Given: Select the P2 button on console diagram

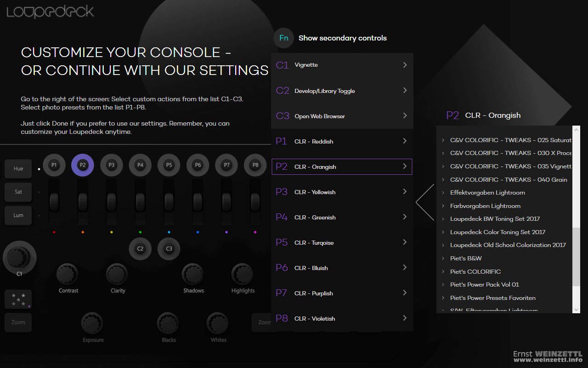Looking at the screenshot, I should [83, 165].
